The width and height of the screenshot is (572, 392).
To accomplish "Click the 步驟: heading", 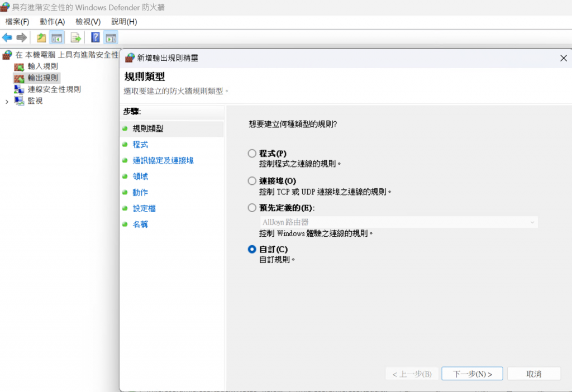I will click(132, 112).
